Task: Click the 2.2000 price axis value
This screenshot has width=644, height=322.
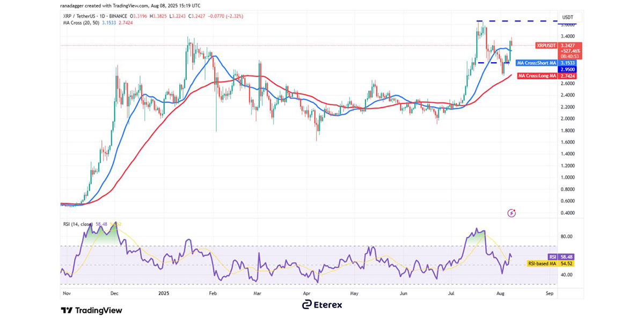Action: click(x=567, y=107)
